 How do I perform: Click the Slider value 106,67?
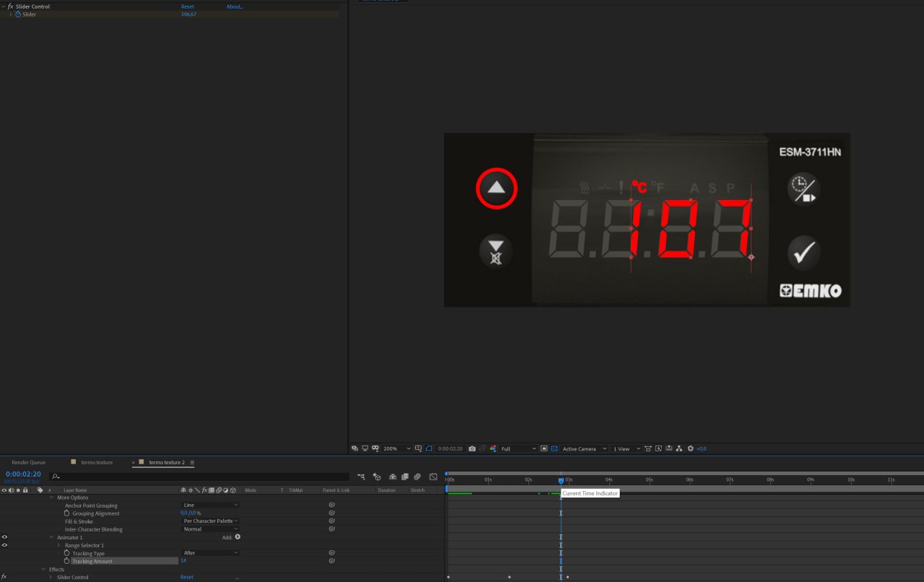point(188,14)
